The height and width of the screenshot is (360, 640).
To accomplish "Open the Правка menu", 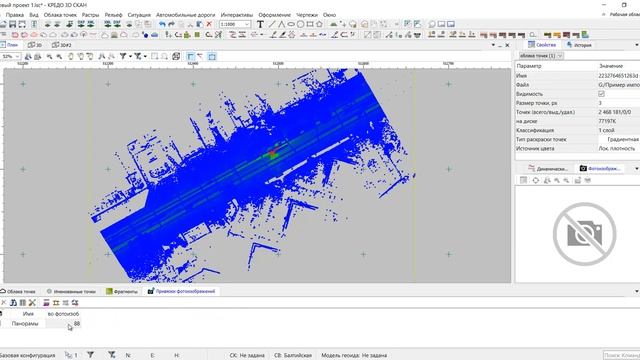I will (15, 15).
